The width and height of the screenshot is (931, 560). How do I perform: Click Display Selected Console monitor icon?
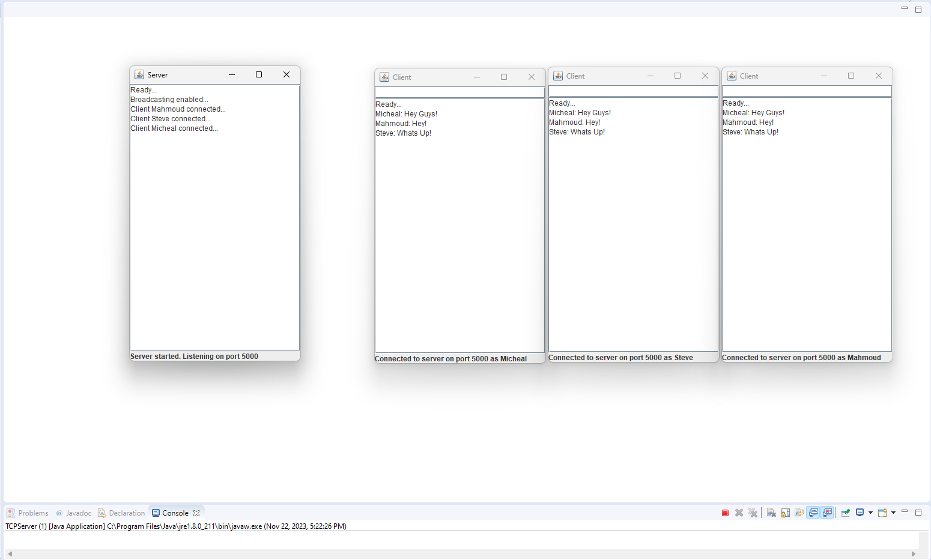click(860, 513)
